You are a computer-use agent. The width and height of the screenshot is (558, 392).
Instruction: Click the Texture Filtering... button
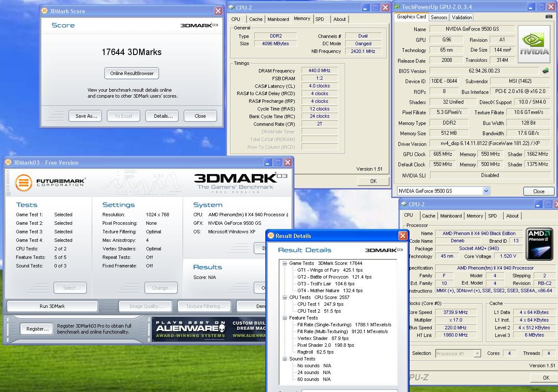pos(203,306)
